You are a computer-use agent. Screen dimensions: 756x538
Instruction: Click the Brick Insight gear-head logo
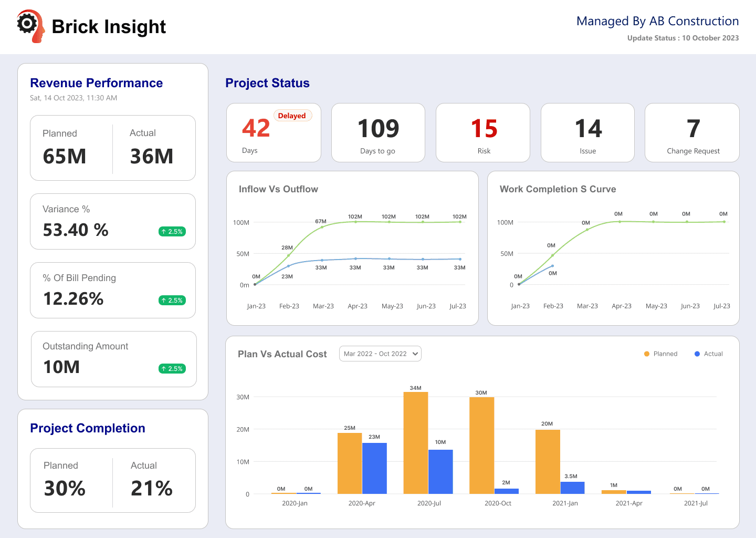pos(30,26)
